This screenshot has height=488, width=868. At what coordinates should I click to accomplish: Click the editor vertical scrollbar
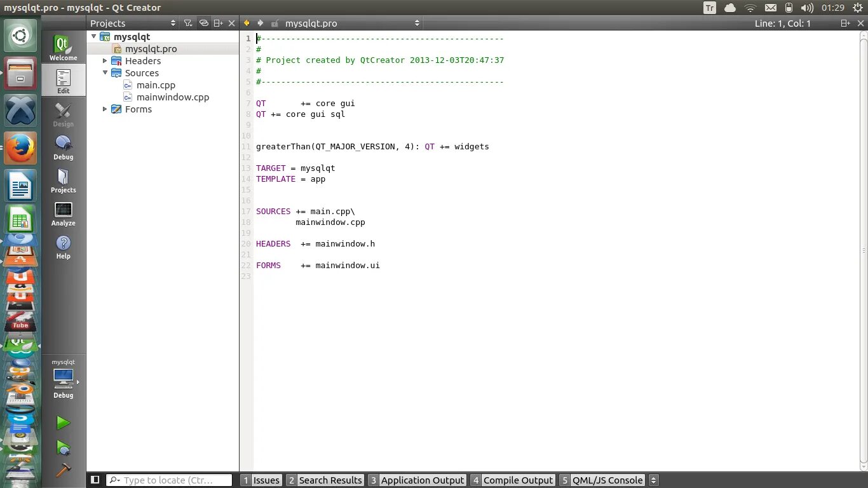coord(863,250)
